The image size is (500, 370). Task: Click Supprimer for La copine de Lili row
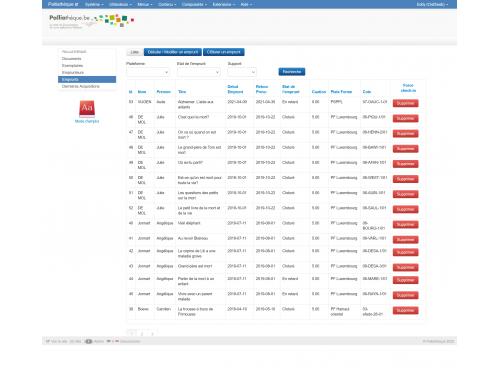[x=405, y=252]
